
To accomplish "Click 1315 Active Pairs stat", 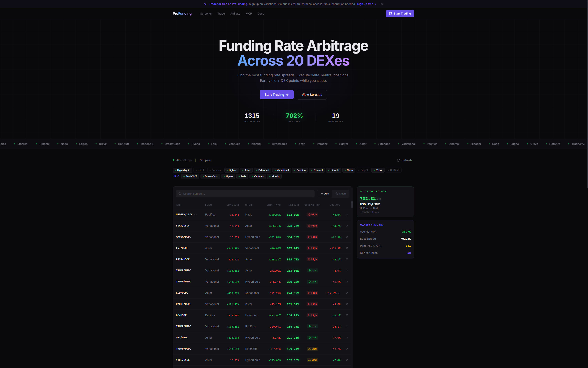I will [252, 118].
